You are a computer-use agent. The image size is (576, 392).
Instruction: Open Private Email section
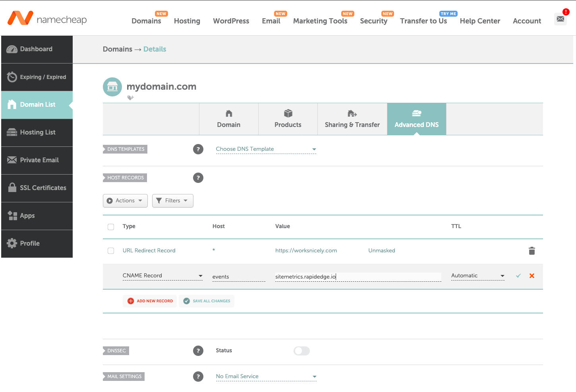(36, 160)
